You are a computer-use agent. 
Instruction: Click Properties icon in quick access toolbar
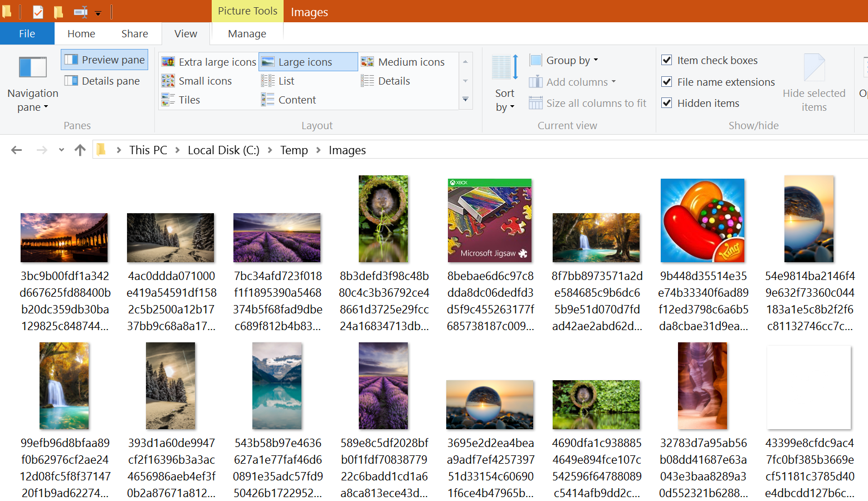pyautogui.click(x=38, y=11)
